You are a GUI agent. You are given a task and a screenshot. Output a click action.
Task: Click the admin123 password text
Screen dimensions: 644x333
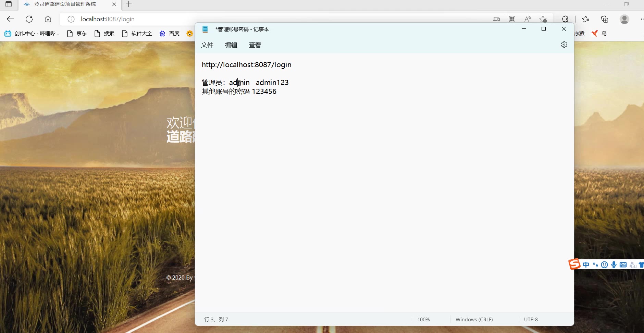(x=272, y=83)
